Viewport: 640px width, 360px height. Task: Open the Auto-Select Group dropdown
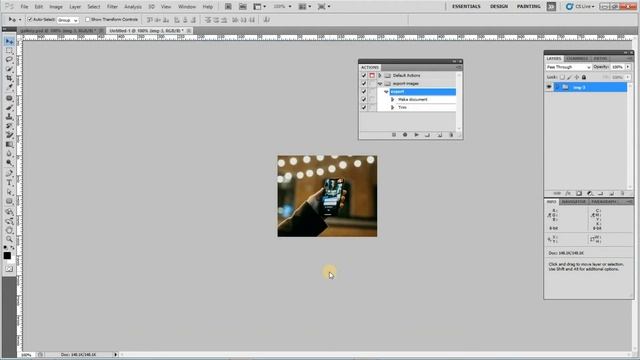pyautogui.click(x=68, y=20)
